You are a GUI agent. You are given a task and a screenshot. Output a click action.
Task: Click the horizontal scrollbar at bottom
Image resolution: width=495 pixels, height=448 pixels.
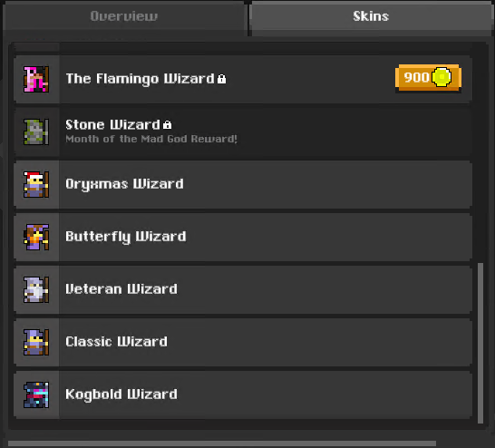click(x=222, y=443)
